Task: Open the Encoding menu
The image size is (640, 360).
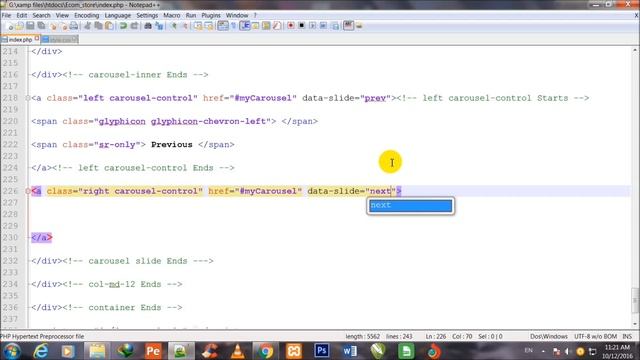Action: pyautogui.click(x=87, y=16)
